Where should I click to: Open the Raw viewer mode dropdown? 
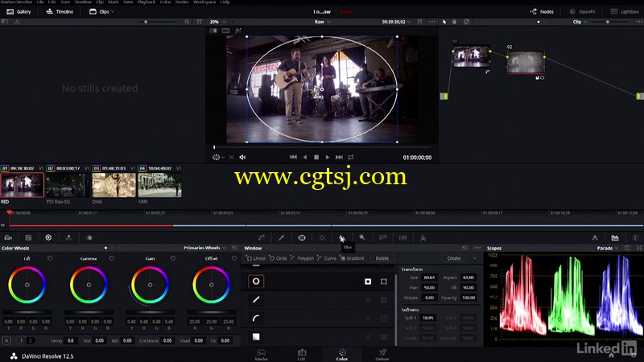(323, 22)
